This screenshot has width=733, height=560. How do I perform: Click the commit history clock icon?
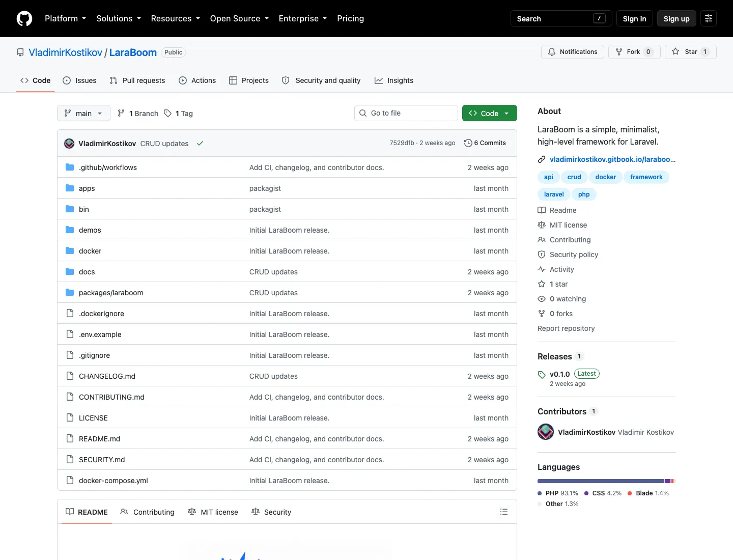click(x=468, y=143)
